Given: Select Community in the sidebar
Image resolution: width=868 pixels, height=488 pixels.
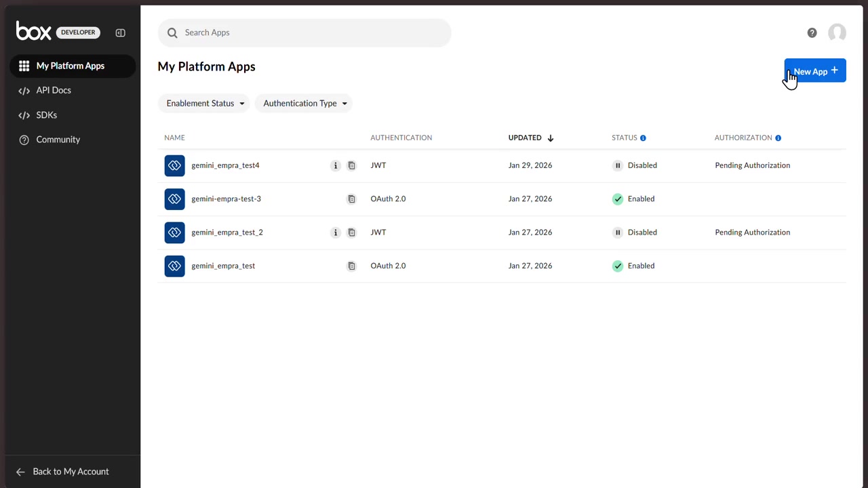Looking at the screenshot, I should click(58, 140).
